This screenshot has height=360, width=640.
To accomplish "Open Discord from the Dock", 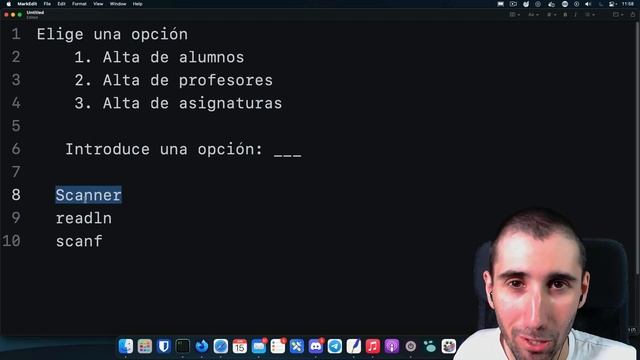I will [316, 347].
